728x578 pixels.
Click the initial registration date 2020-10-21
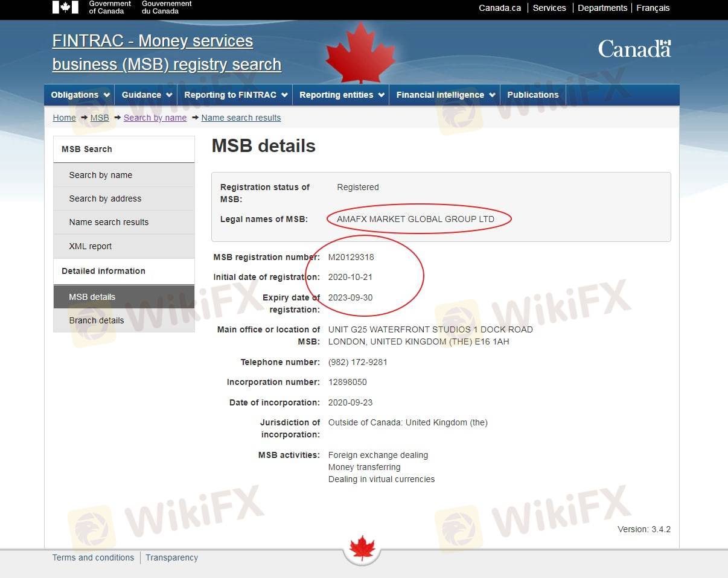(350, 277)
